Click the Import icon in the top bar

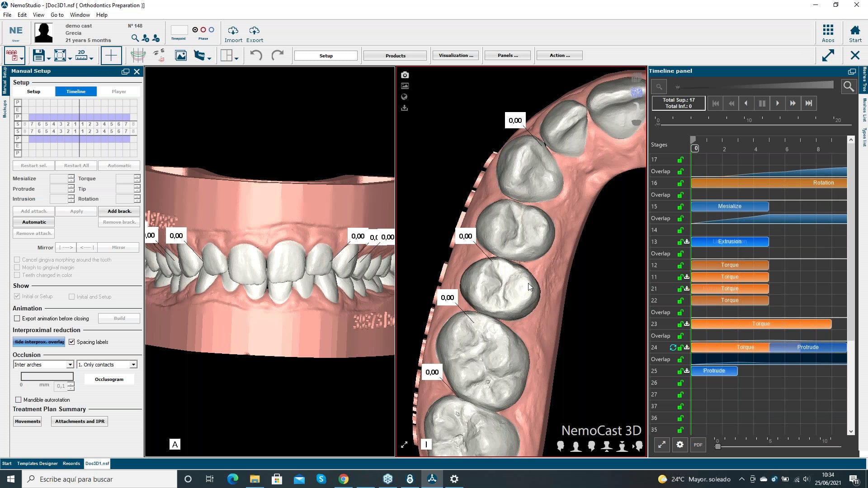pos(233,31)
